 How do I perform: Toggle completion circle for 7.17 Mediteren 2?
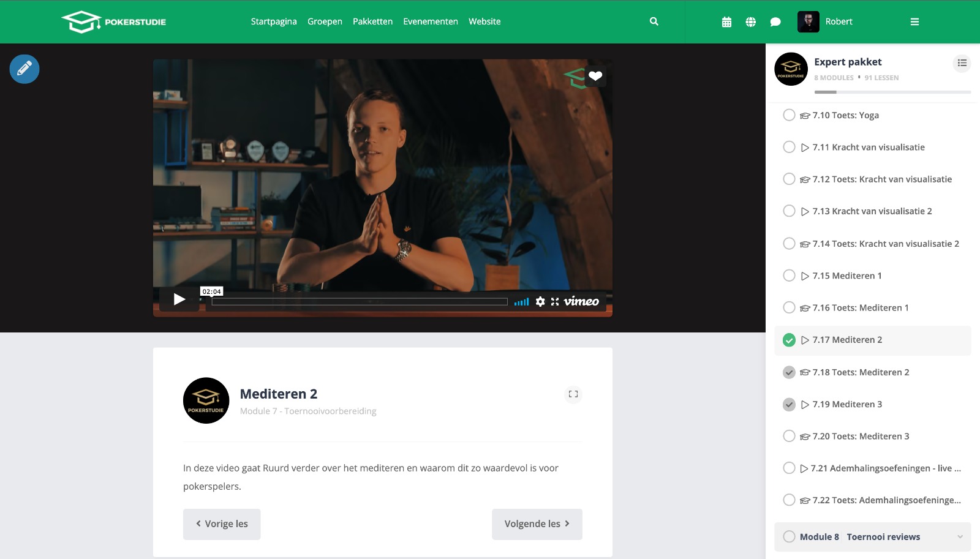click(x=789, y=340)
